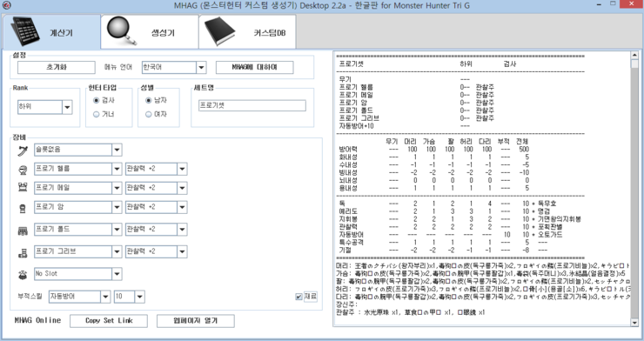Open the weapon 슬롯없음 dropdown
Viewport: 644px width, 341px height.
pyautogui.click(x=117, y=150)
